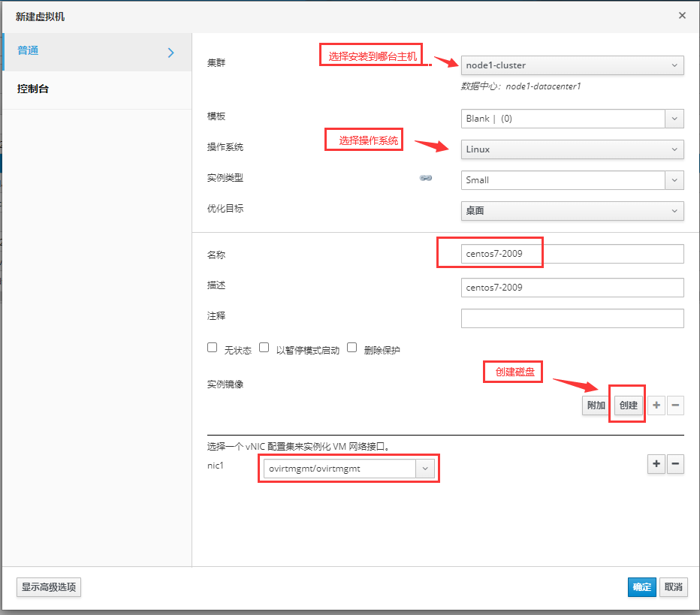The width and height of the screenshot is (700, 615).
Task: Click the nic1 label
Action: pyautogui.click(x=215, y=466)
